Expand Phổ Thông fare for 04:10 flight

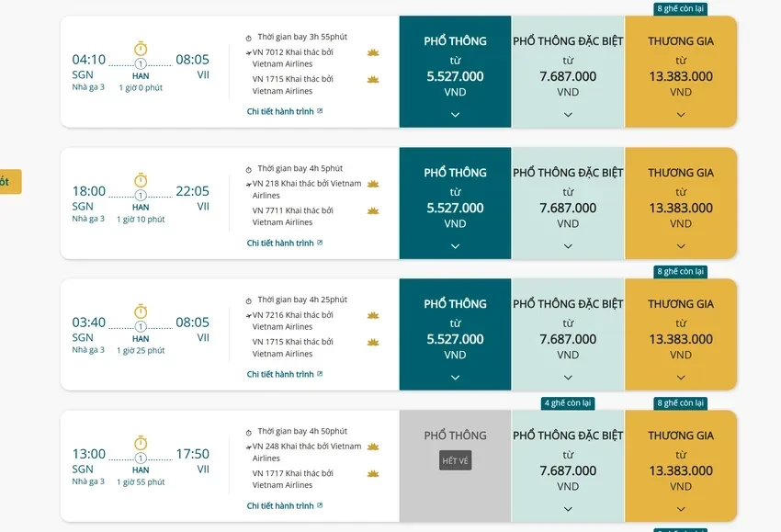pyautogui.click(x=455, y=115)
